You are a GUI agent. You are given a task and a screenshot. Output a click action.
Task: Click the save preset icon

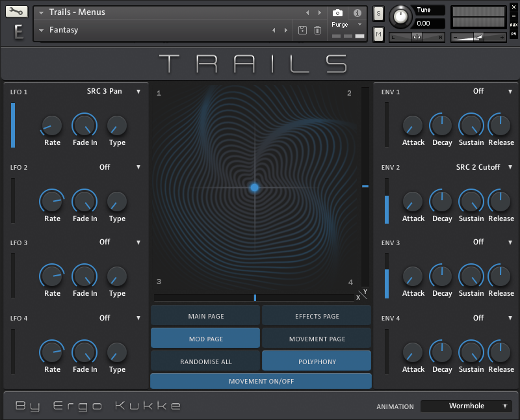[x=302, y=30]
